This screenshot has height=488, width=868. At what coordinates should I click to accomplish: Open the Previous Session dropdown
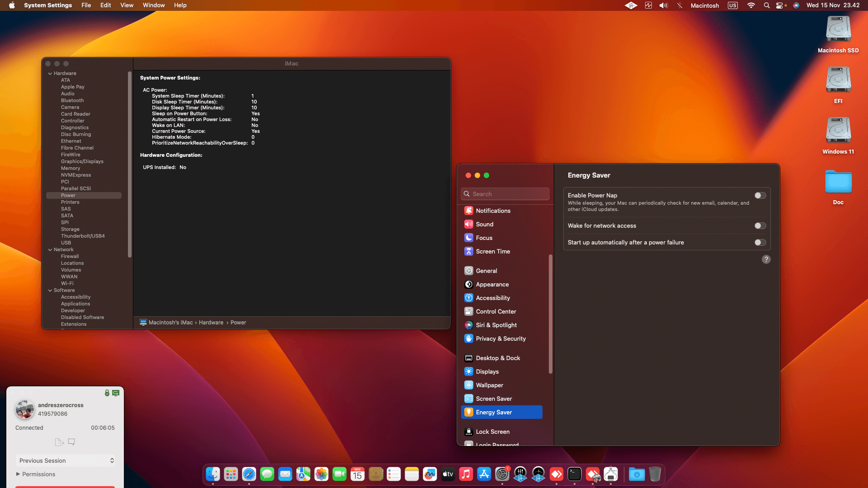(x=65, y=460)
